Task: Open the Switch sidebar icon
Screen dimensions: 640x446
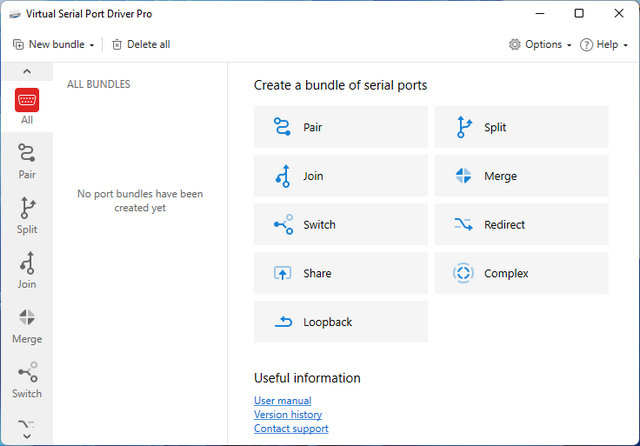Action: tap(27, 374)
